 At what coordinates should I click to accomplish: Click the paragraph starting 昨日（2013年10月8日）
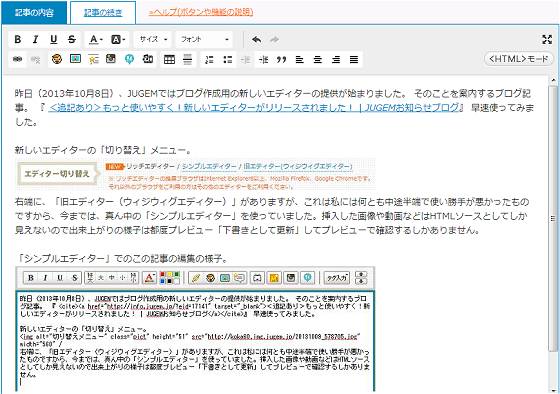274,108
